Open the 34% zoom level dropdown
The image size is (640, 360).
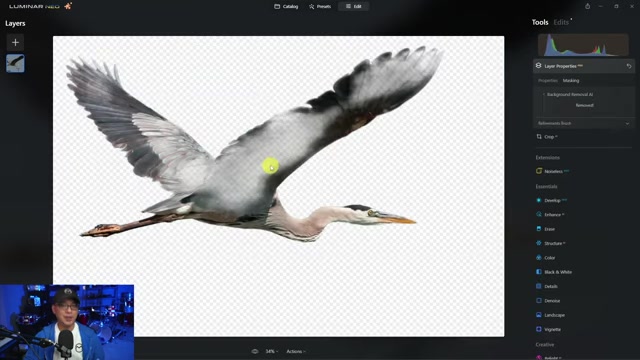point(272,351)
